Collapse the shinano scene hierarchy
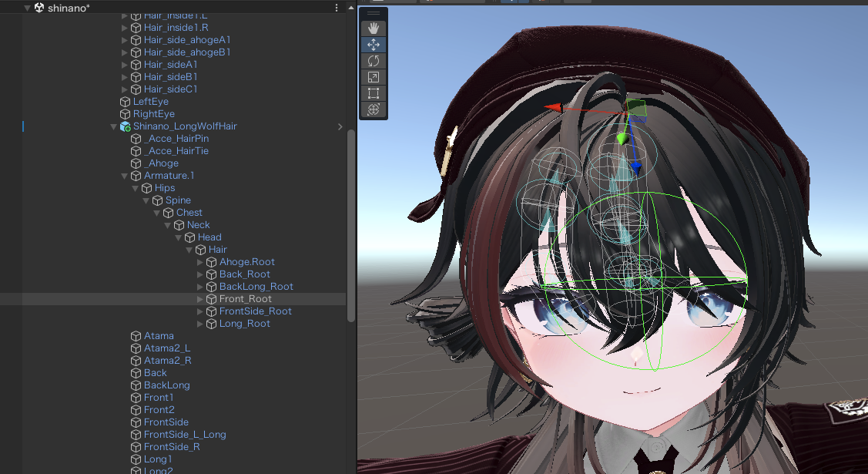Screen dimensions: 868x474 (28, 7)
